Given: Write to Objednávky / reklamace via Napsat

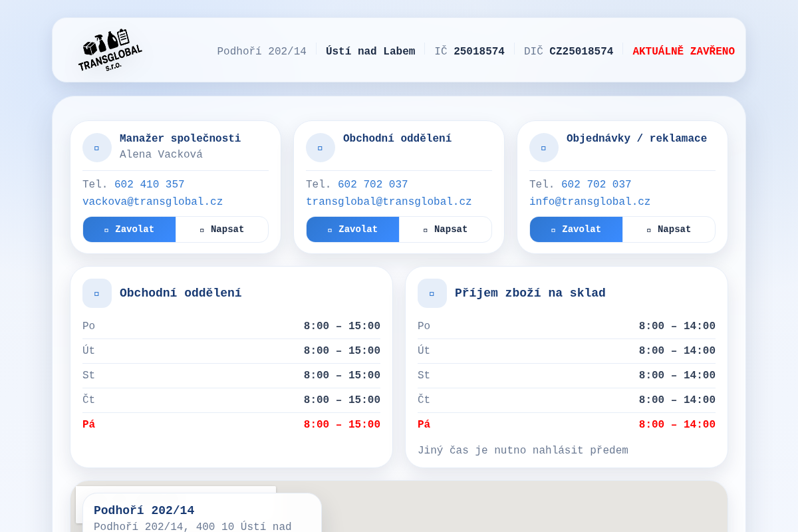Looking at the screenshot, I should [x=669, y=229].
